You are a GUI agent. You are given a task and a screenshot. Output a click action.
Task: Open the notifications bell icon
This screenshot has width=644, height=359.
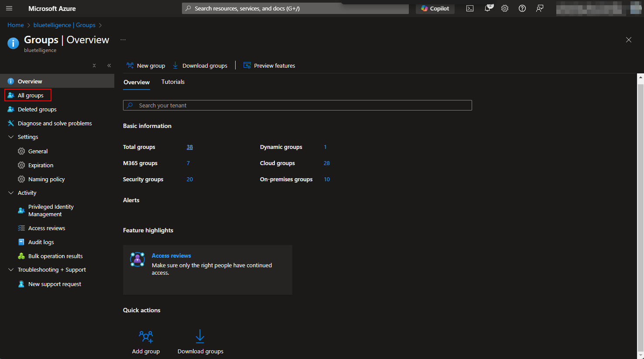[x=487, y=8]
